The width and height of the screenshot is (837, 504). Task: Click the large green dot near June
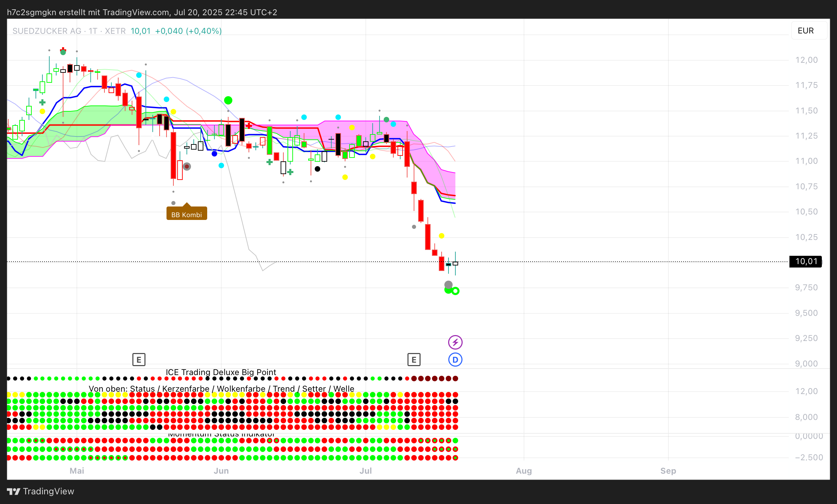point(228,100)
